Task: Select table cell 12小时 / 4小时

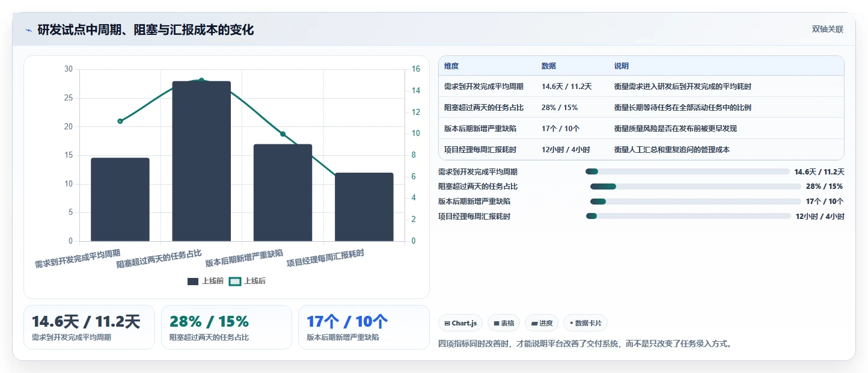Action: 566,150
